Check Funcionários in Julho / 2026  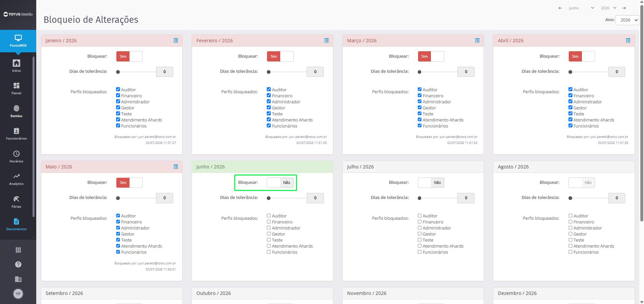[x=419, y=252]
